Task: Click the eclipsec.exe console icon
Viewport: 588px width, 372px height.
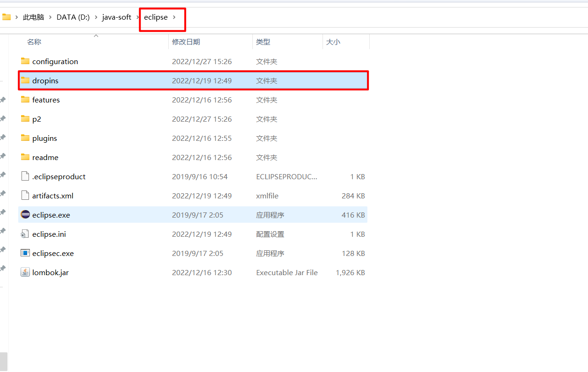Action: point(25,253)
